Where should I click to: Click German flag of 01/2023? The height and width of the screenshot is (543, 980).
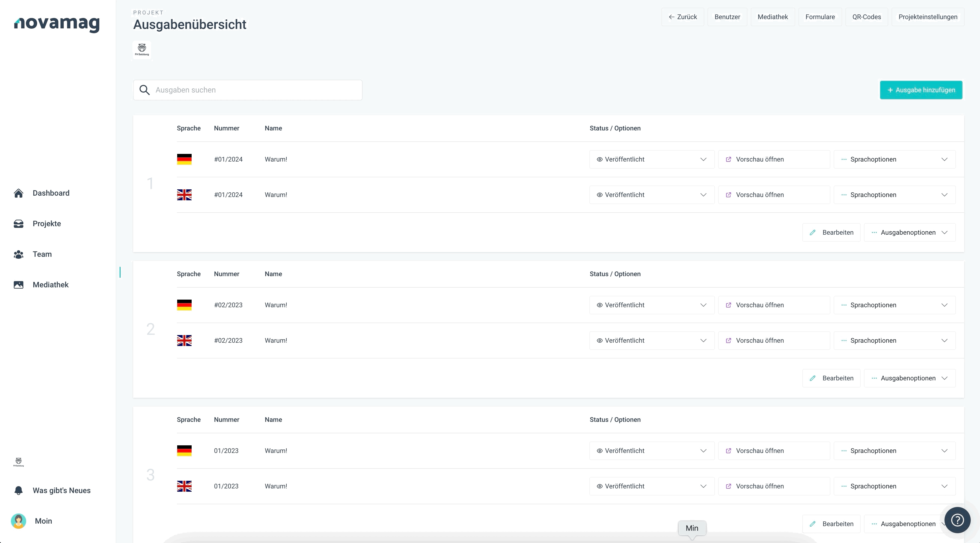coord(185,450)
